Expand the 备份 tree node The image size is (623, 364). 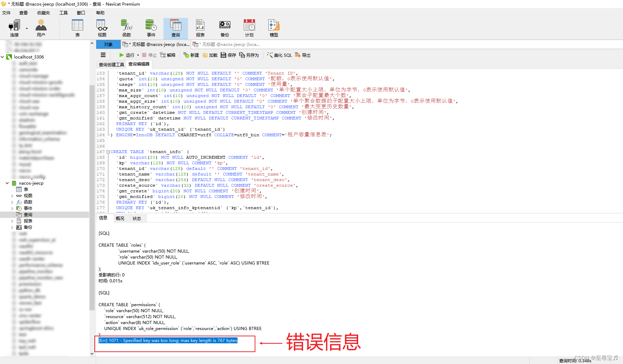pyautogui.click(x=12, y=227)
